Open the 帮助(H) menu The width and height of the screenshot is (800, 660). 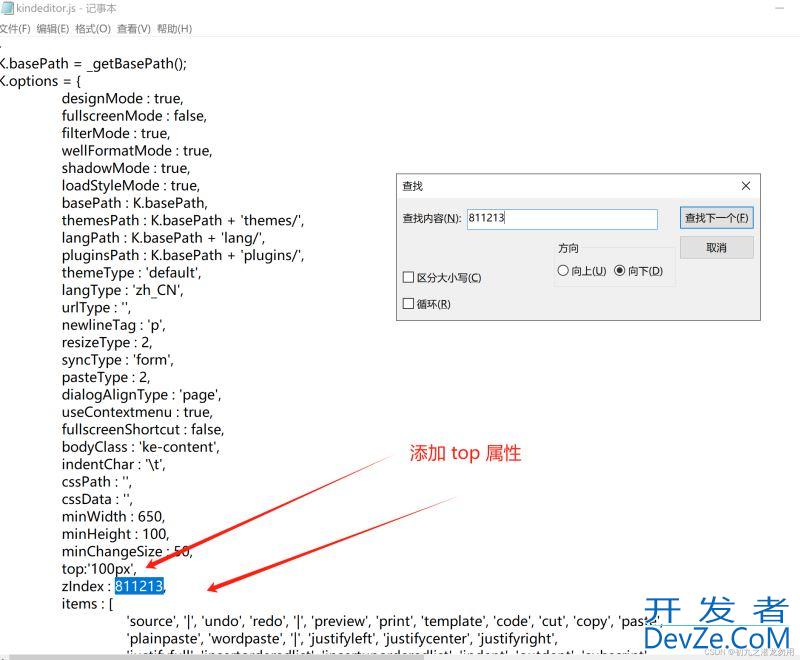coord(174,29)
